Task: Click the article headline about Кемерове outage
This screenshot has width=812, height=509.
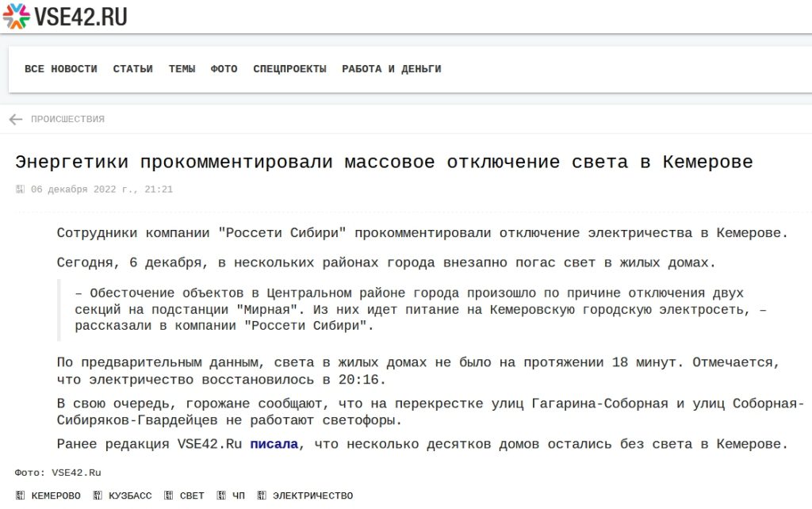Action: click(x=384, y=163)
